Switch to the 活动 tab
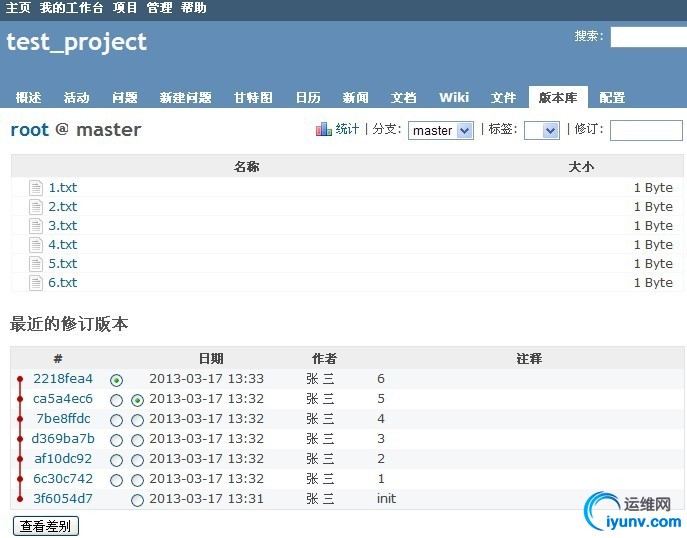 (76, 97)
